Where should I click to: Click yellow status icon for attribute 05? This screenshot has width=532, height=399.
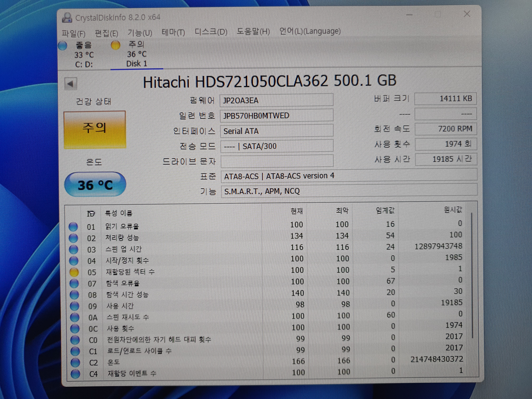[74, 272]
